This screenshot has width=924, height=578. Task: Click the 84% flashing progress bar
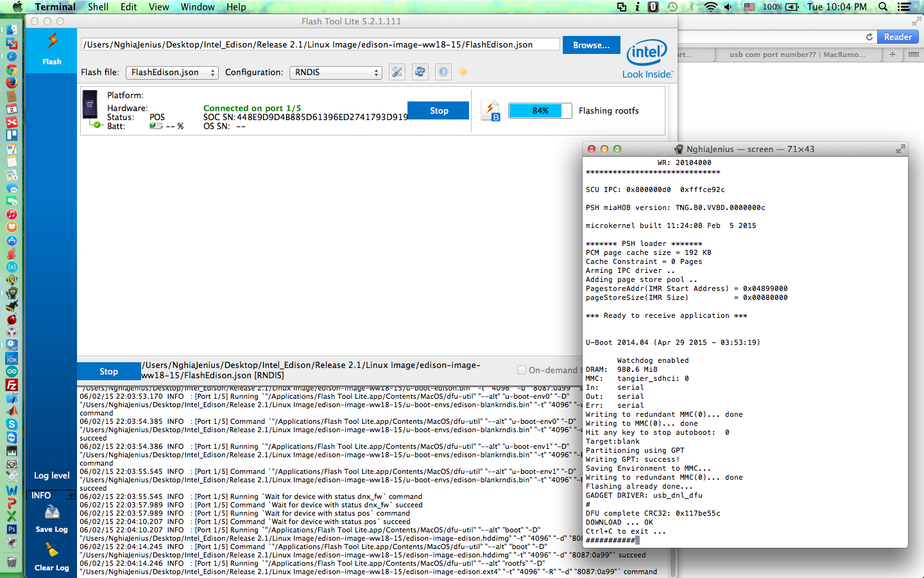click(540, 110)
